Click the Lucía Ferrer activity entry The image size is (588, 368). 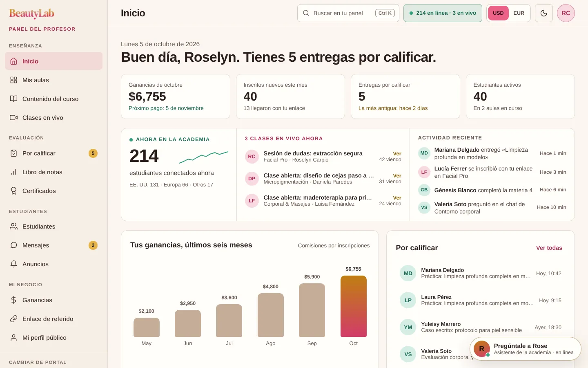coord(492,172)
